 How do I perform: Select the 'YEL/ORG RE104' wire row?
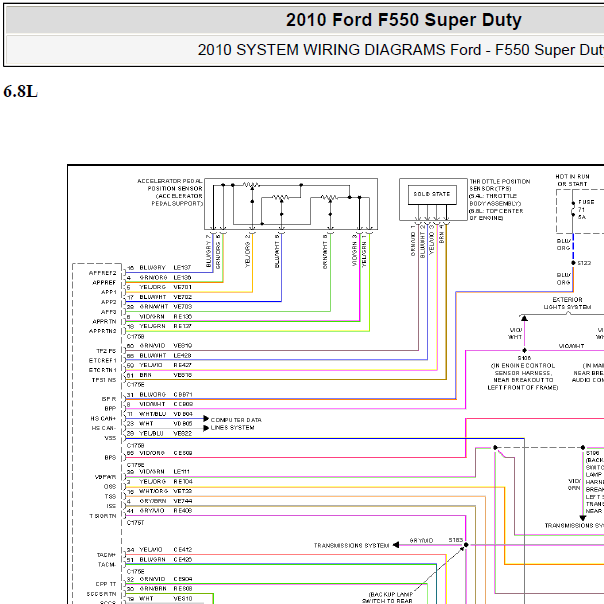(x=159, y=482)
